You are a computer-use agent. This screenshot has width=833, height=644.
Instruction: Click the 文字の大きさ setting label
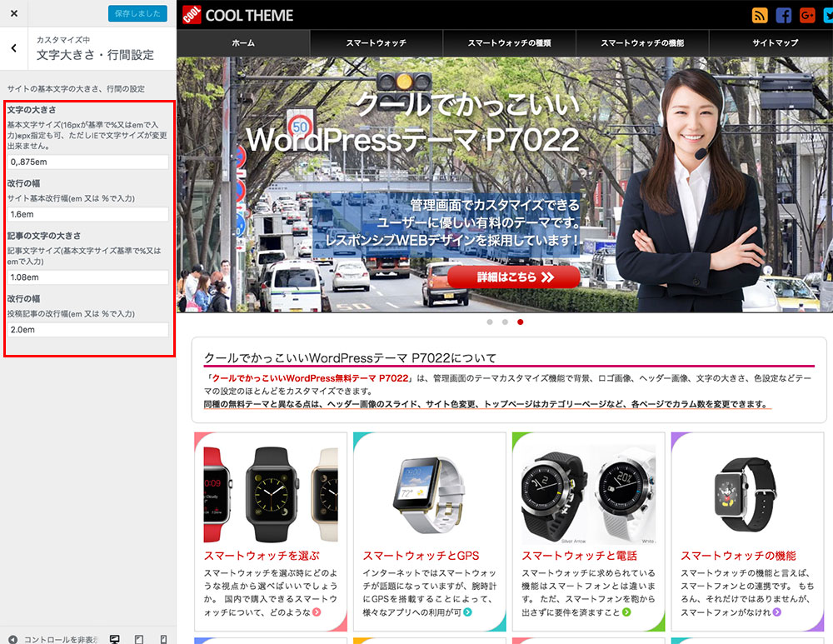coord(32,110)
